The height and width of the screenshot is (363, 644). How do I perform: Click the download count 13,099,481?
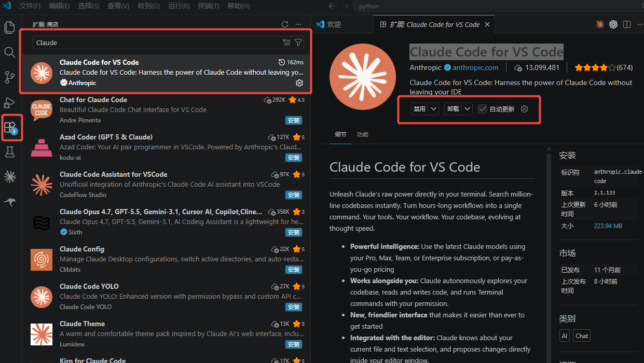[x=537, y=67]
